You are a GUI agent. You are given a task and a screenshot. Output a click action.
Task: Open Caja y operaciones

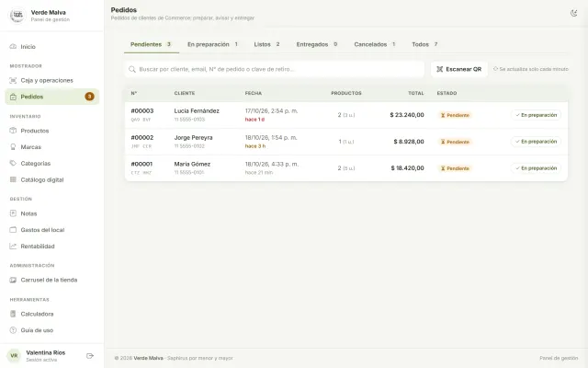pos(52,80)
